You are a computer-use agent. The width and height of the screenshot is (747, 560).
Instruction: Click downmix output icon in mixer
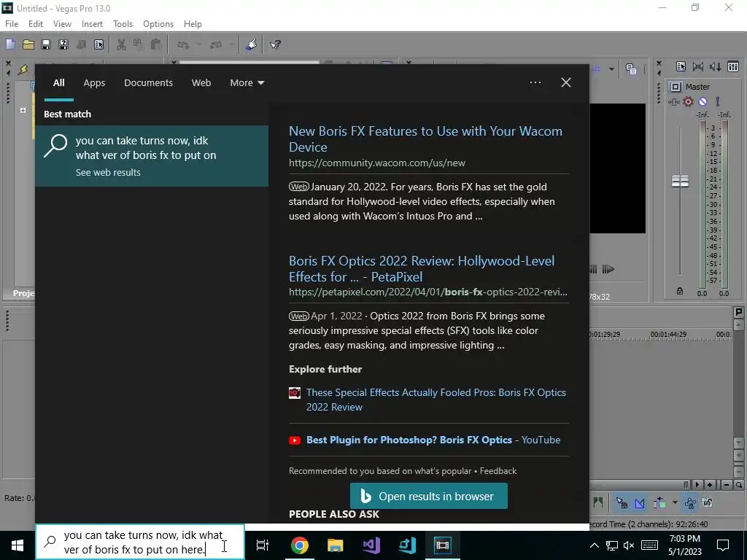point(698,67)
